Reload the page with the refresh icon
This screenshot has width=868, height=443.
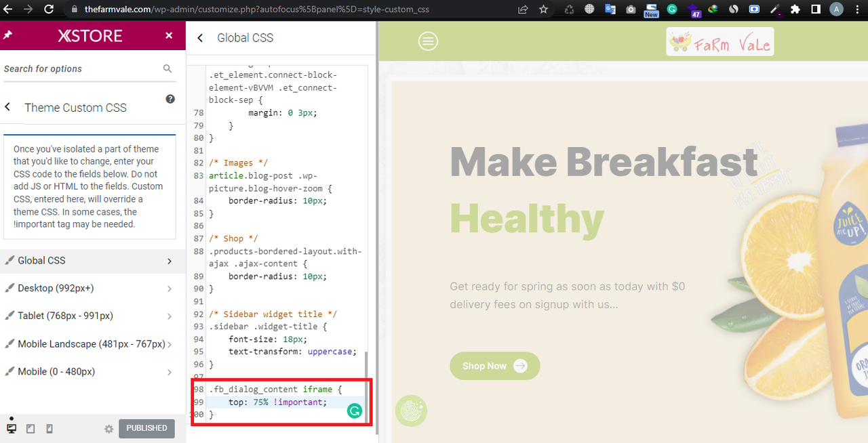click(x=49, y=9)
